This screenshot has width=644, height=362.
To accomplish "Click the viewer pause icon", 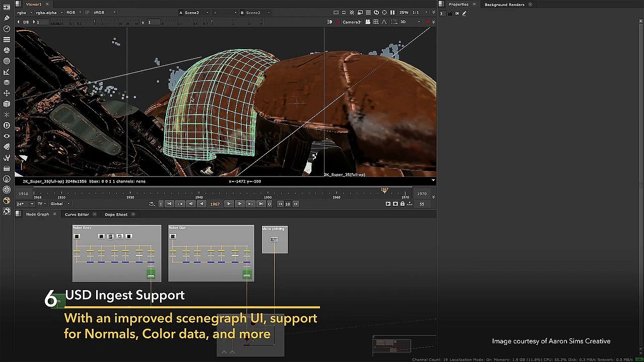I will coord(392,13).
